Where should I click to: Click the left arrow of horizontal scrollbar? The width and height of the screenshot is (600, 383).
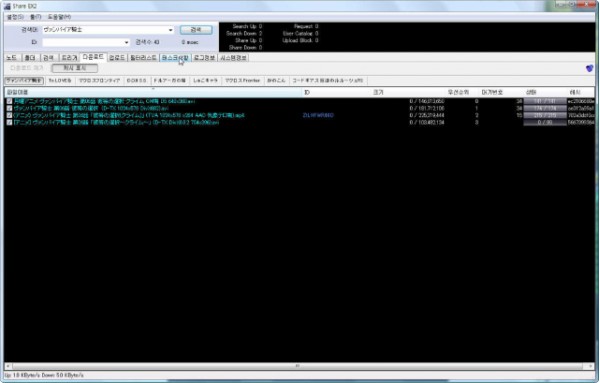tap(8, 366)
